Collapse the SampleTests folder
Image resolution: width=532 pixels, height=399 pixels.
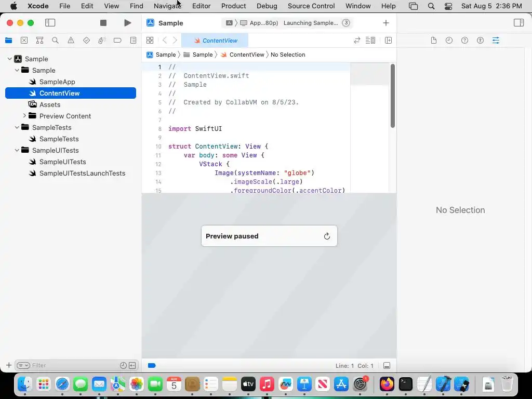pyautogui.click(x=17, y=127)
